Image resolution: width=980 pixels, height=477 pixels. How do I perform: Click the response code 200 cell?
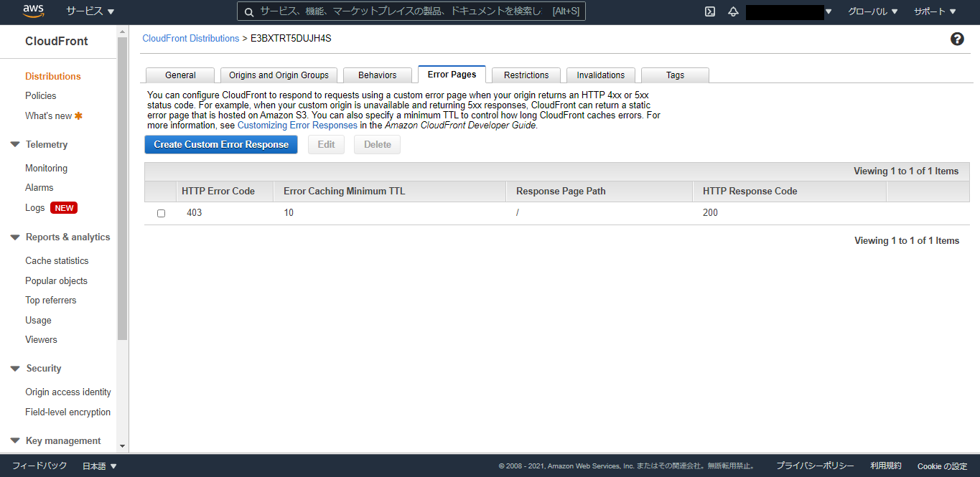(710, 213)
